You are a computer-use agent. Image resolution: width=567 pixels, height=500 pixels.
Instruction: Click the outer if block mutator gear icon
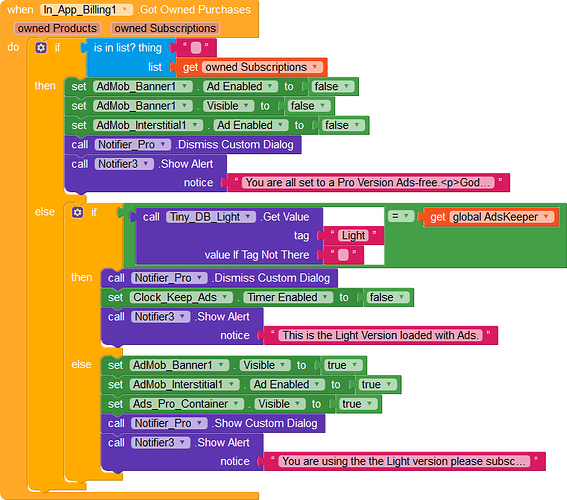click(41, 47)
